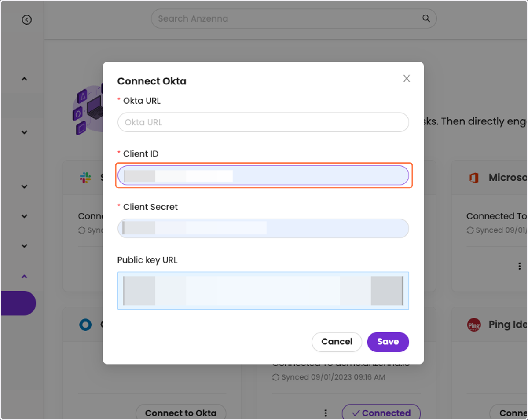The image size is (528, 420).
Task: Click into the Client Secret field
Action: click(263, 228)
